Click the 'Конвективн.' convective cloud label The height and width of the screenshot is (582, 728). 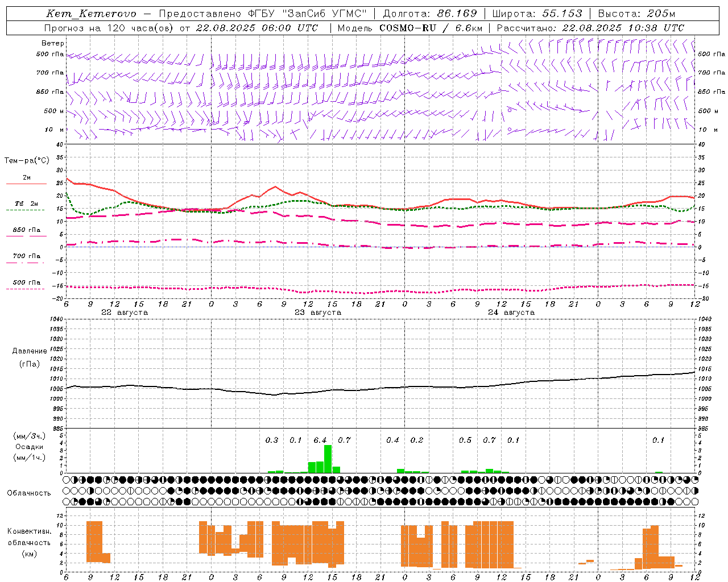pos(29,531)
